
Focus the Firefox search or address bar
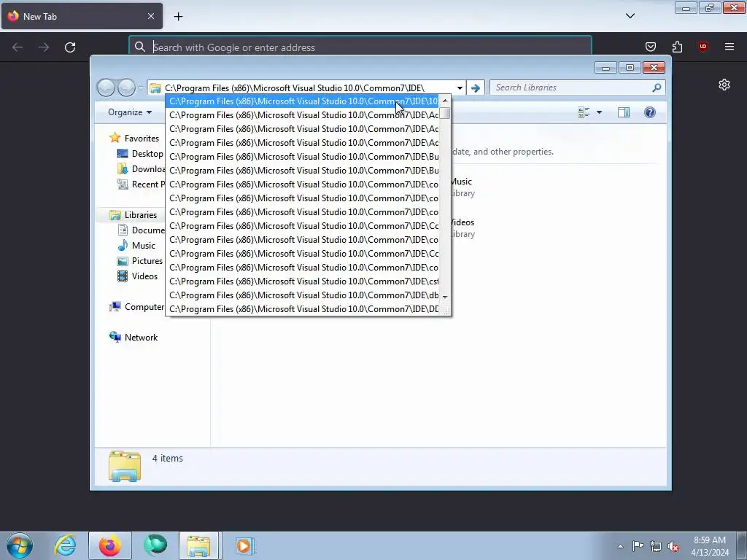point(360,47)
